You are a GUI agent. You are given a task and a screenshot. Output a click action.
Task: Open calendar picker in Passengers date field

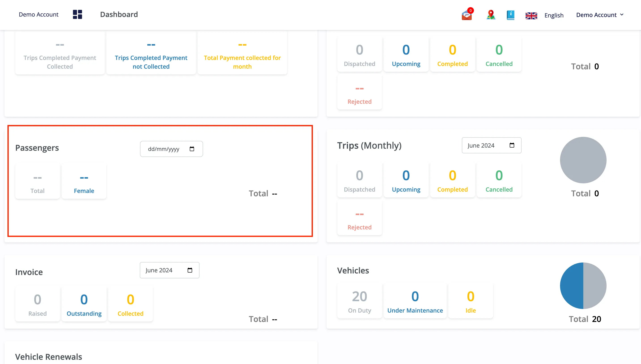pos(192,149)
